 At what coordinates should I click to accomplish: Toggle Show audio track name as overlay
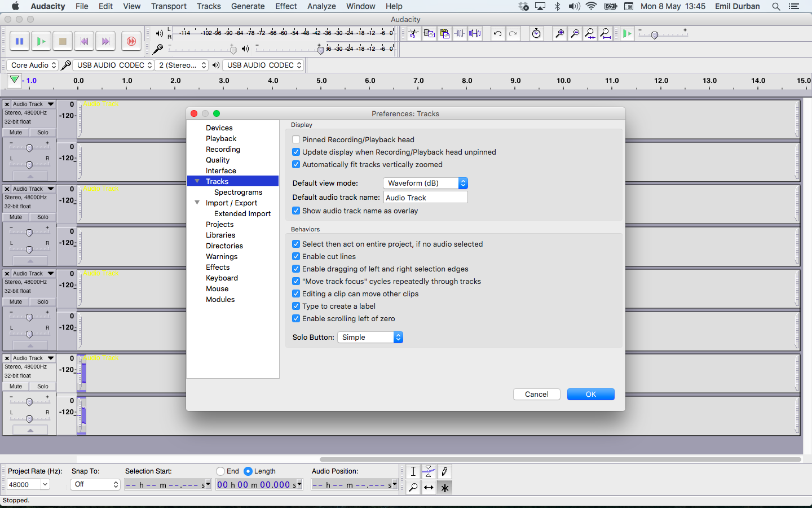(296, 211)
